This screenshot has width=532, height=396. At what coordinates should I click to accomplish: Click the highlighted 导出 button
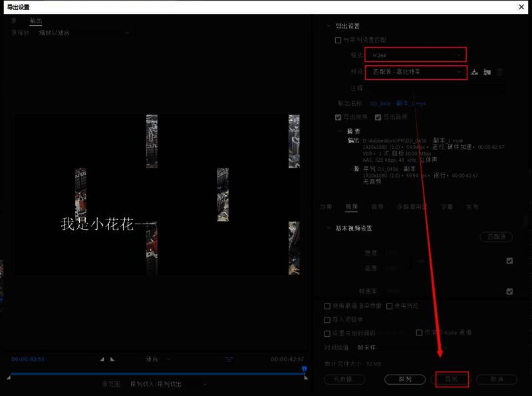pyautogui.click(x=452, y=378)
